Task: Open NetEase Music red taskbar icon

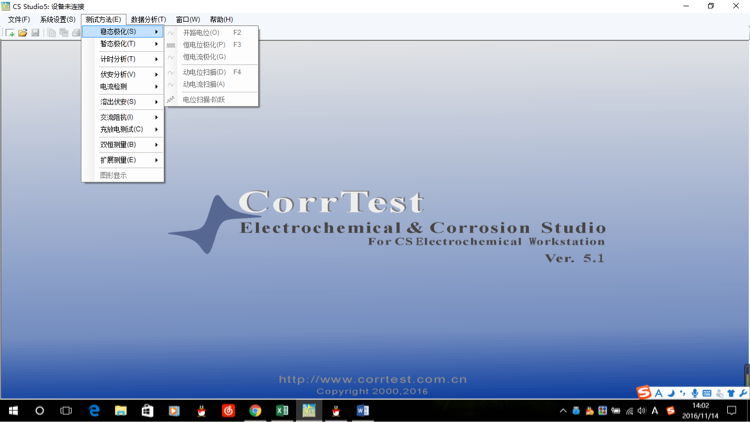Action: [x=228, y=411]
